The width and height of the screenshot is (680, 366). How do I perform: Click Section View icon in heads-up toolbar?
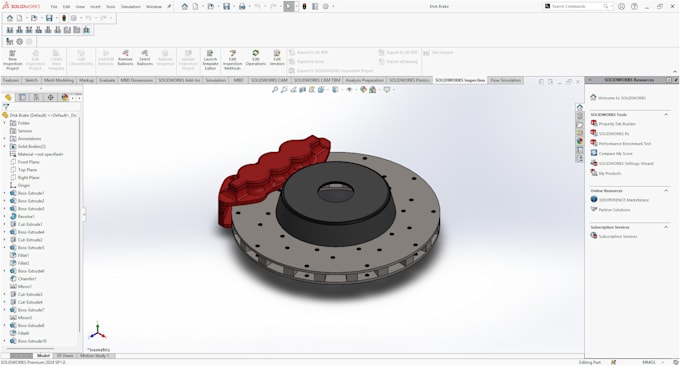(x=303, y=90)
